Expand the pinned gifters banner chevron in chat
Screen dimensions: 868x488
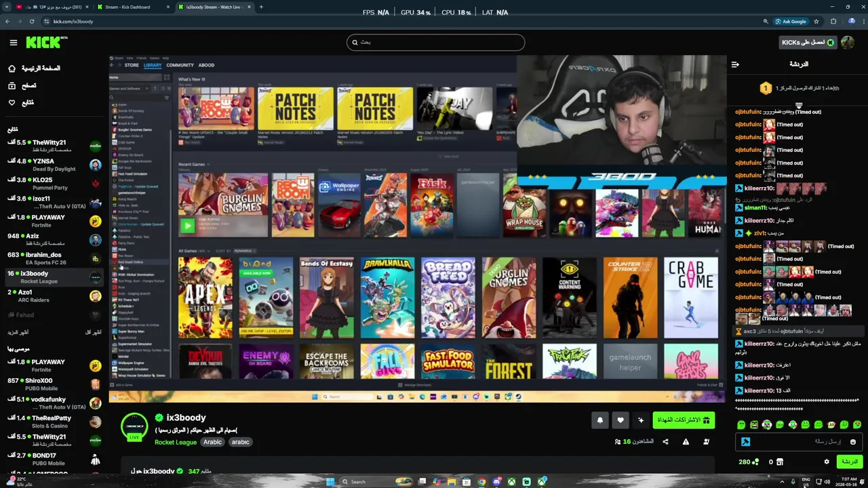[799, 105]
